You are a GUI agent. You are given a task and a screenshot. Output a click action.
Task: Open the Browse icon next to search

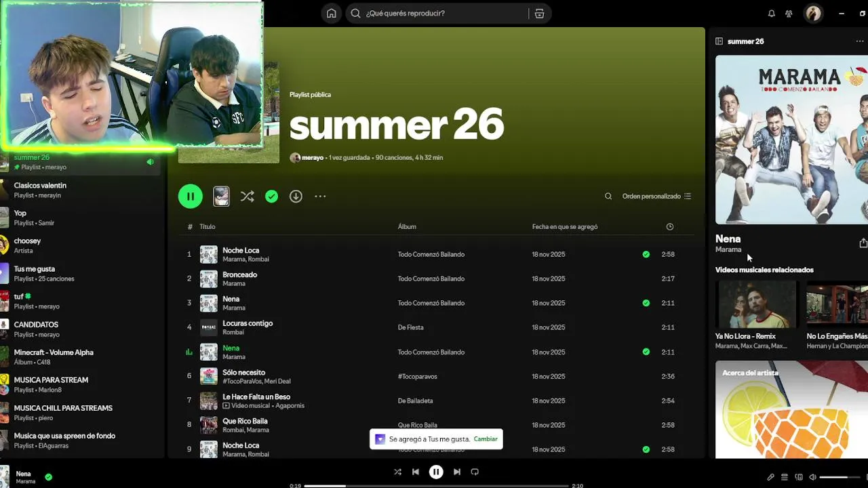pyautogui.click(x=539, y=14)
